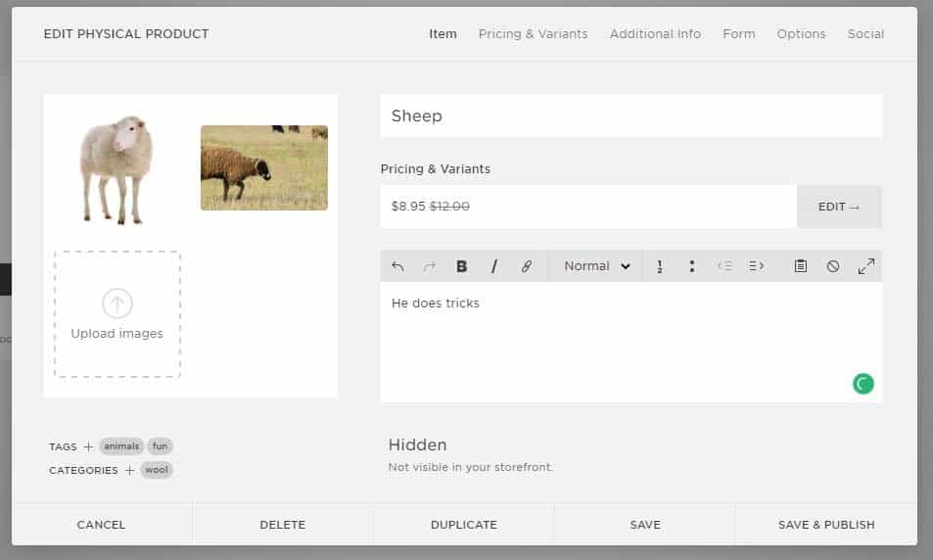Click the CATEGORIES label
Screen dimensions: 933x560
(83, 471)
